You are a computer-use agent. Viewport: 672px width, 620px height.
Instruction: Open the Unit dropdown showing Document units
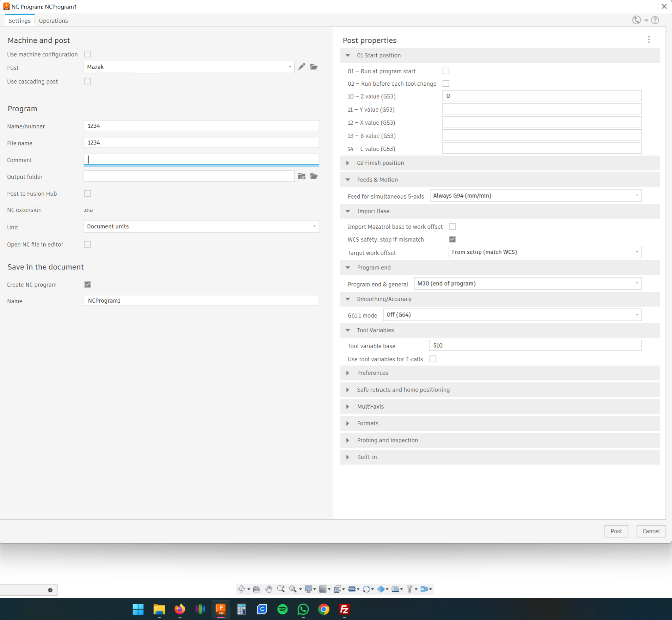(x=201, y=226)
